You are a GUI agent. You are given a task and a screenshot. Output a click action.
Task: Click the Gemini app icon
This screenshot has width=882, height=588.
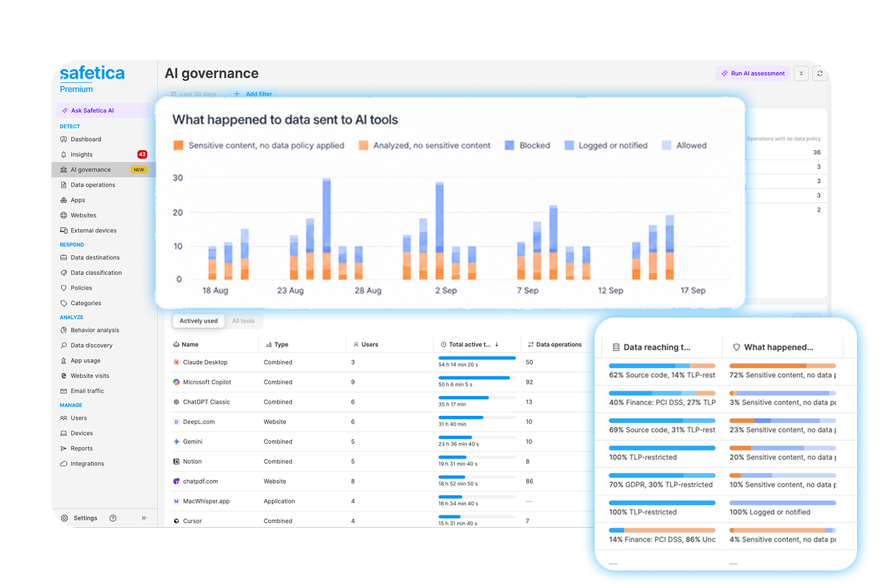coord(176,442)
